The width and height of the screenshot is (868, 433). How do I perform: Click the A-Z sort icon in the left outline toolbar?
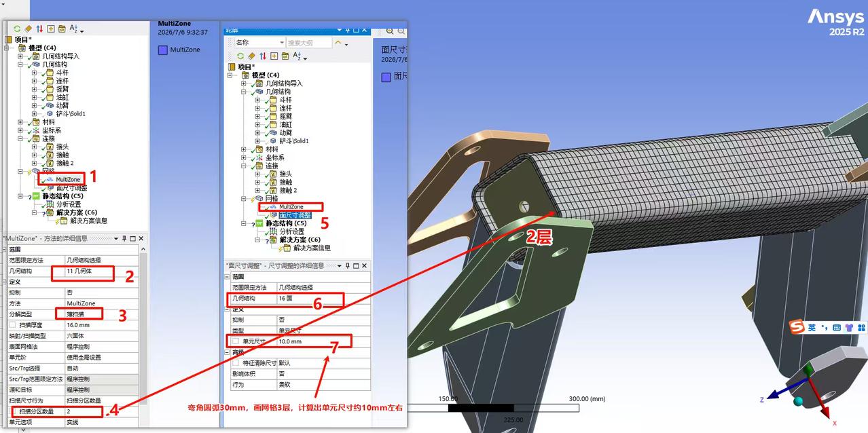[74, 29]
